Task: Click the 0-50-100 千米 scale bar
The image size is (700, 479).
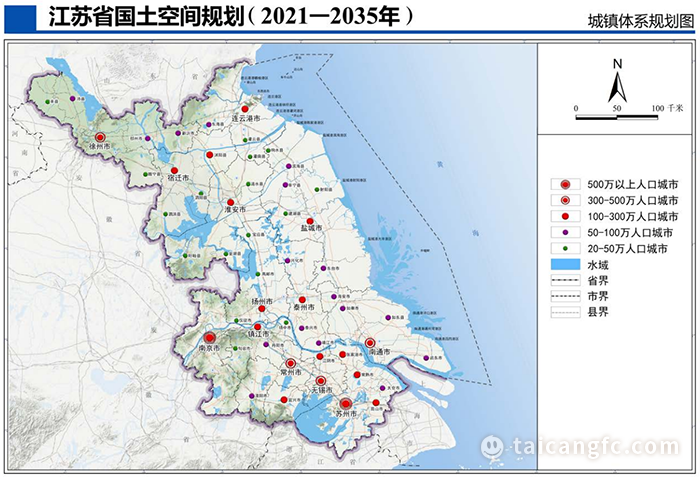Action: coord(617,117)
